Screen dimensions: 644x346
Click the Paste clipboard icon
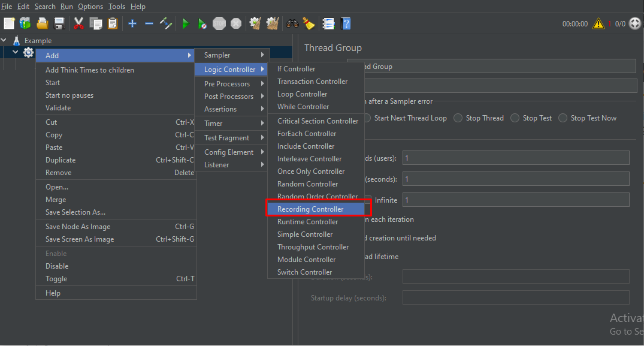[x=113, y=23]
